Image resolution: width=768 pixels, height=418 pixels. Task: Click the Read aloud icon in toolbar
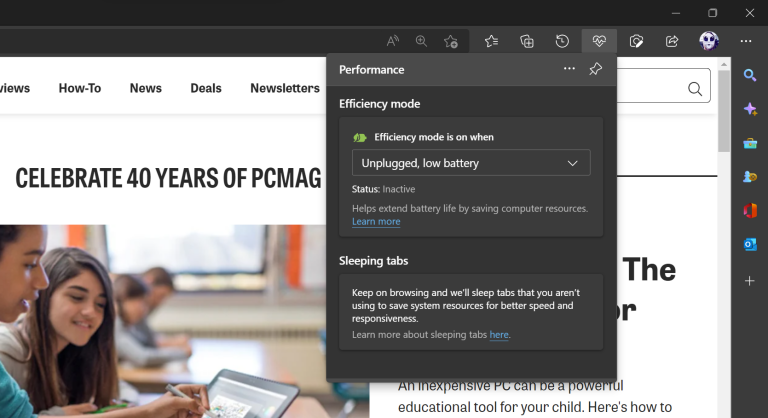392,41
